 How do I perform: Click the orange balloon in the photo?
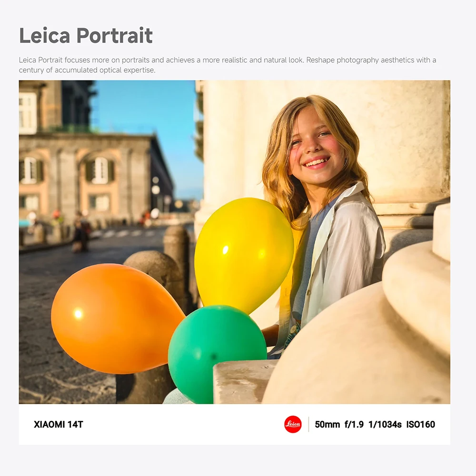tap(117, 318)
